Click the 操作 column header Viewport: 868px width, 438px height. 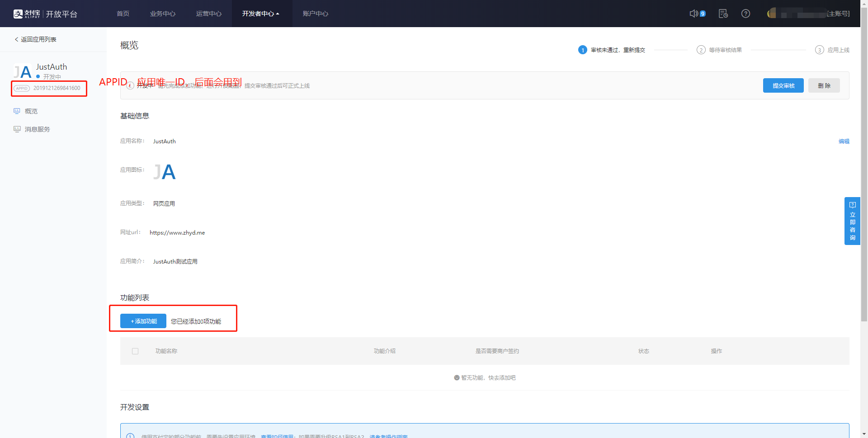click(717, 351)
